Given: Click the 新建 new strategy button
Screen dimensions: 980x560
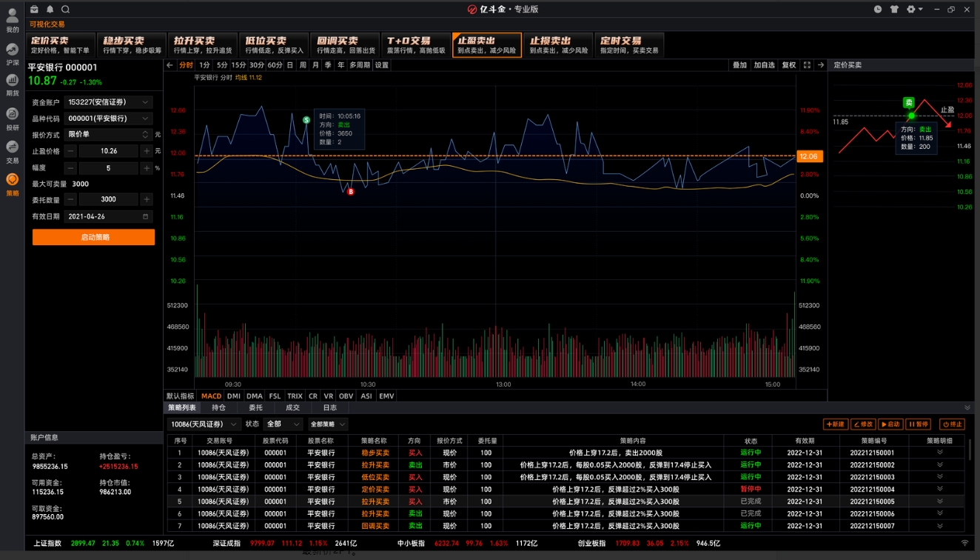Looking at the screenshot, I should click(x=835, y=424).
